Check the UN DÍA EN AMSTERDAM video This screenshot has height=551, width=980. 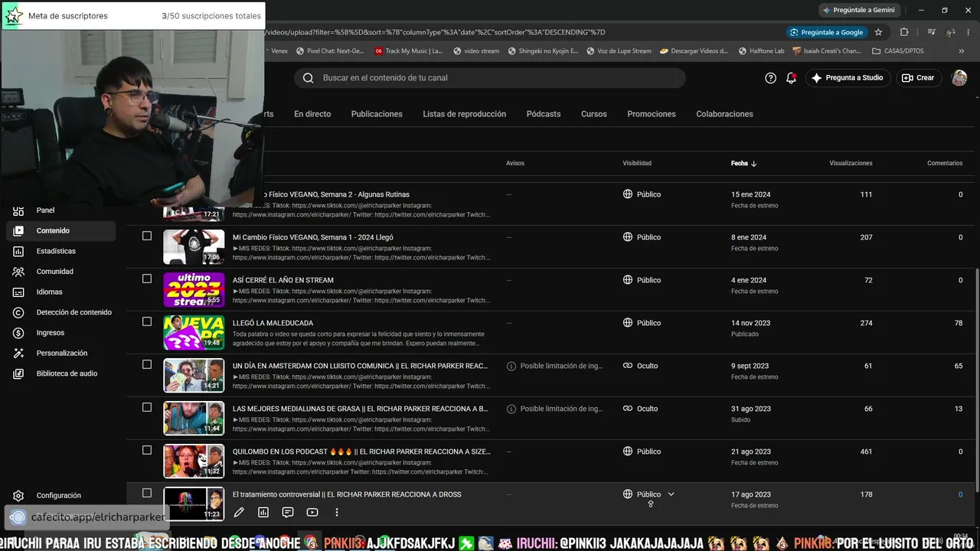[147, 364]
